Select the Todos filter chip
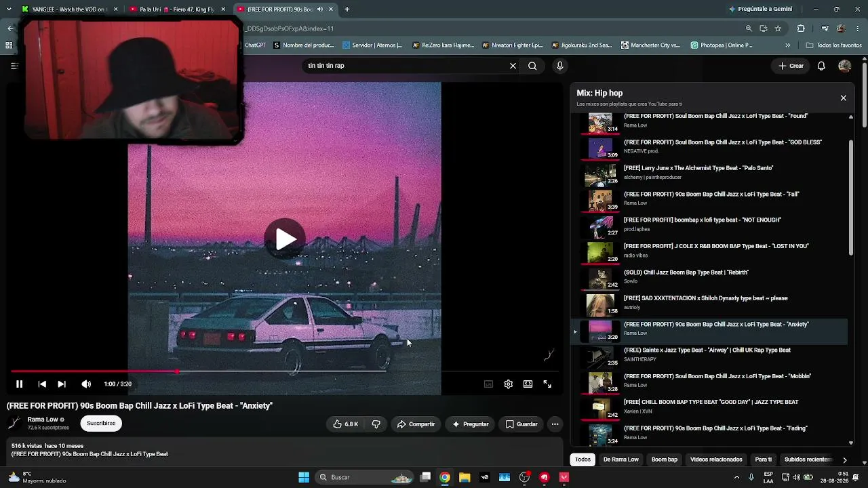868x488 pixels. click(x=583, y=460)
